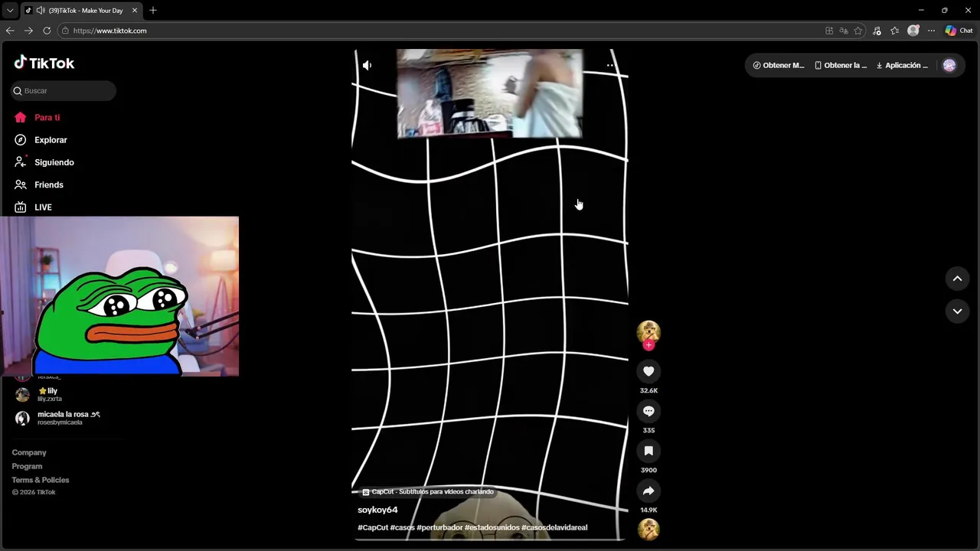Open the #perturbador hashtag

point(439,527)
